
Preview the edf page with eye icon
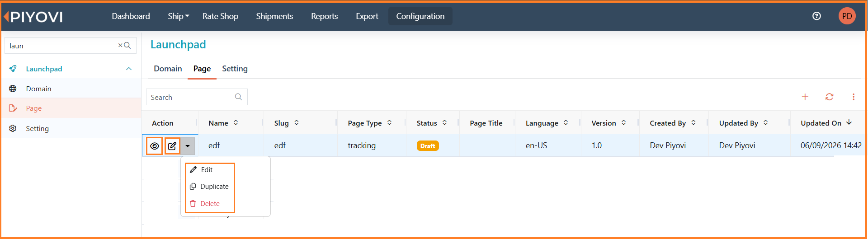pos(155,146)
